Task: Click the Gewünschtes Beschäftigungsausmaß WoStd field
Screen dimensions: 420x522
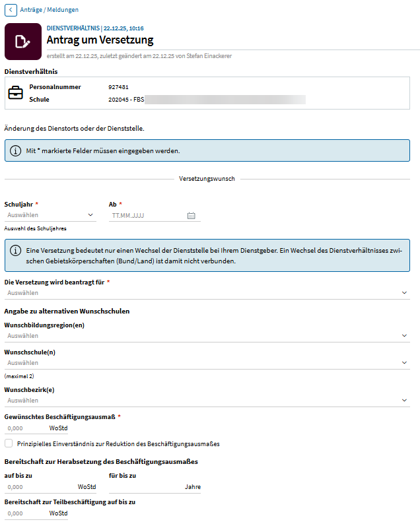Action: coord(25,428)
